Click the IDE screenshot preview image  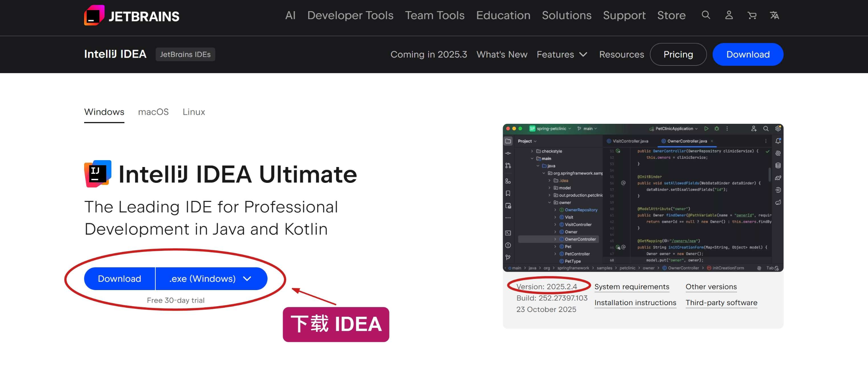point(643,198)
